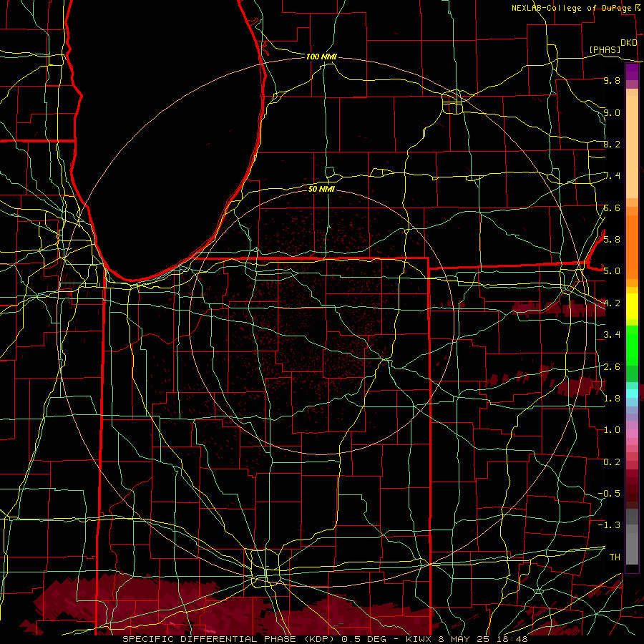Click the purple segment atop the color bar
The image size is (644, 644).
click(632, 72)
